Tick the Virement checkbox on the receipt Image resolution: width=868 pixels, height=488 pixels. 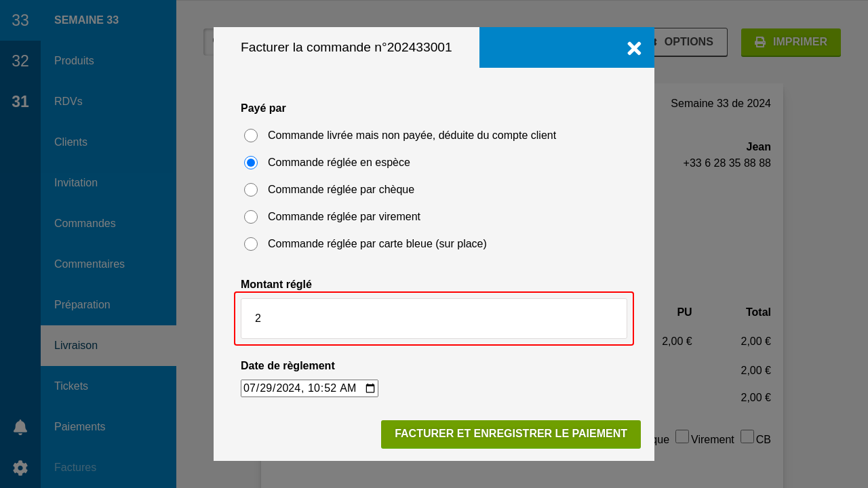pyautogui.click(x=682, y=436)
